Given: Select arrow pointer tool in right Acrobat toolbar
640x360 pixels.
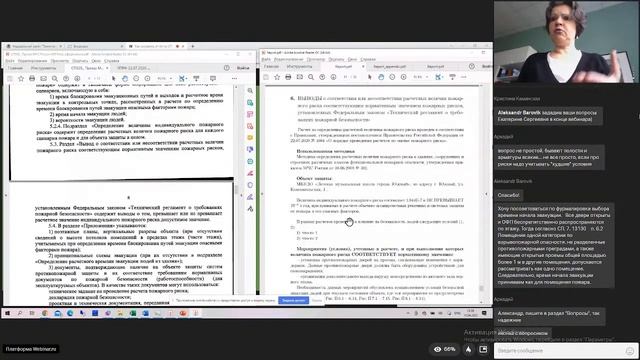Looking at the screenshot, I should pos(370,77).
